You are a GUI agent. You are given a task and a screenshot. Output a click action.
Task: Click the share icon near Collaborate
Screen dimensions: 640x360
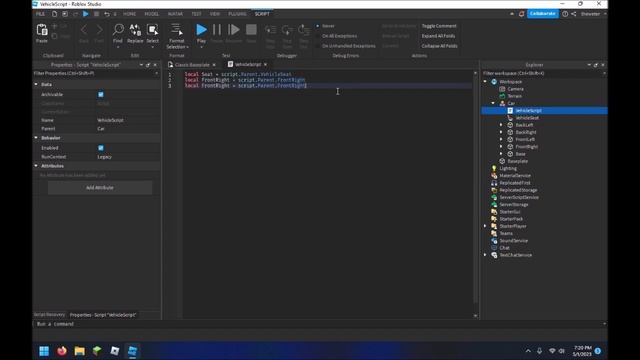573,14
